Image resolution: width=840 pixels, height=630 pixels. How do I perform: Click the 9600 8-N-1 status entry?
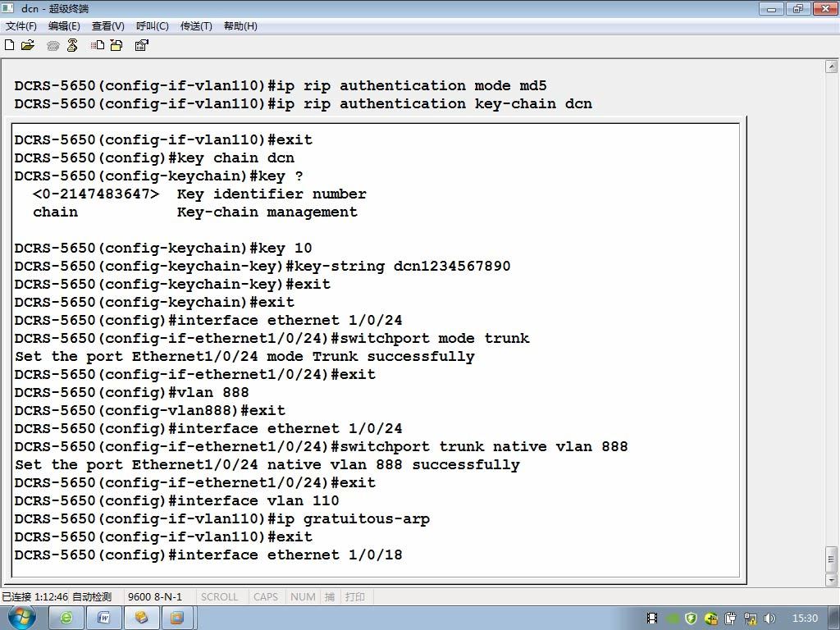coord(155,597)
